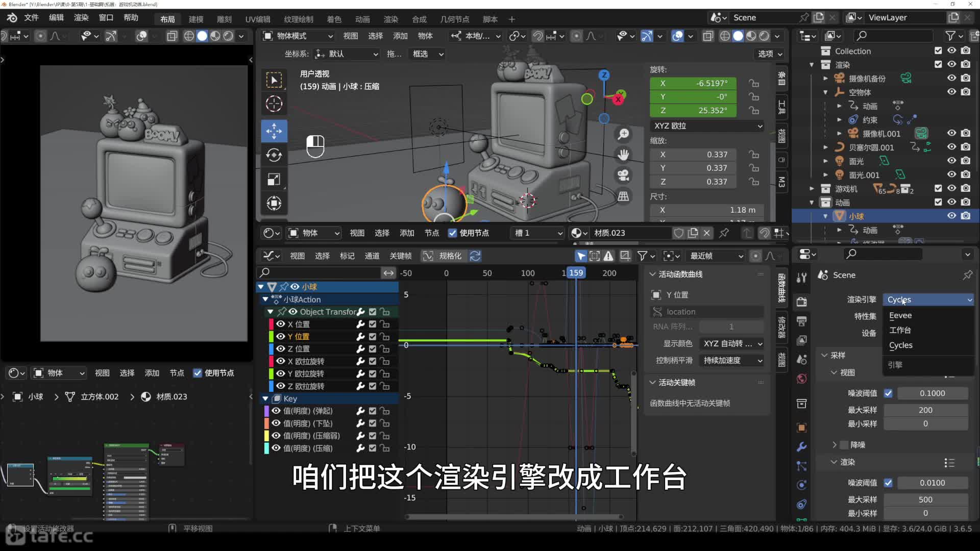The height and width of the screenshot is (551, 980).
Task: Open the Tool properties tab icon
Action: coord(802,277)
